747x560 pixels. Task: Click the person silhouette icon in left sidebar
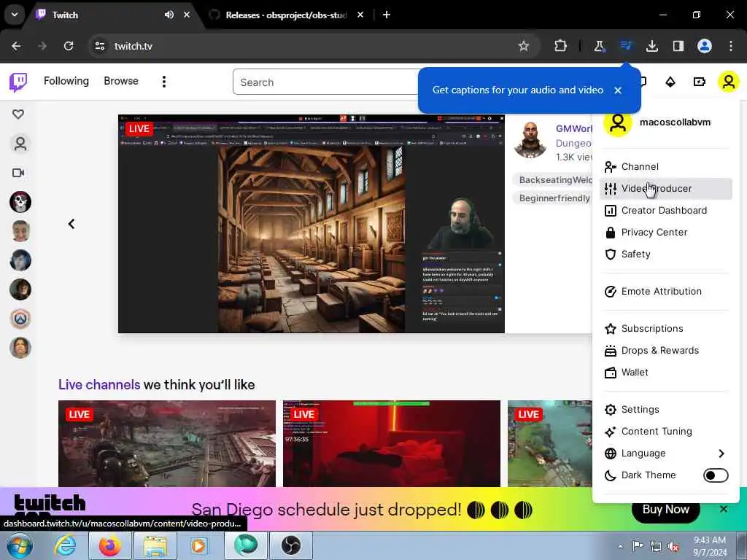(x=20, y=144)
